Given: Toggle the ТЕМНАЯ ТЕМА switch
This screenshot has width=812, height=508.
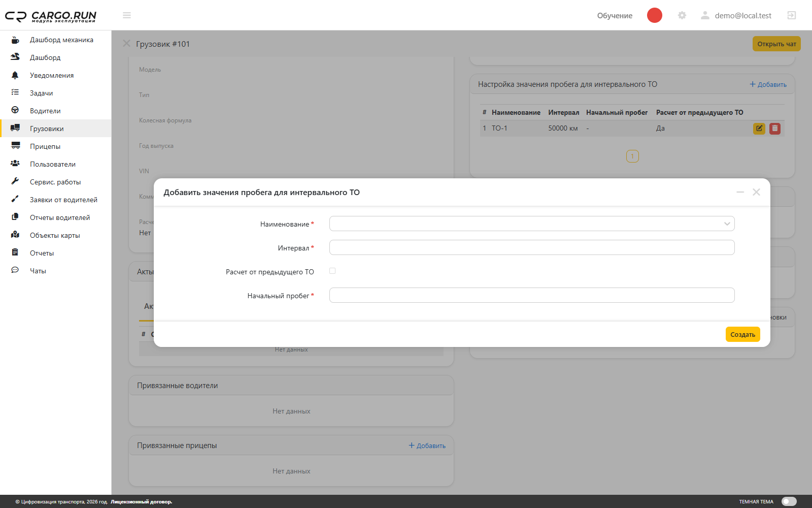Looking at the screenshot, I should click(789, 501).
